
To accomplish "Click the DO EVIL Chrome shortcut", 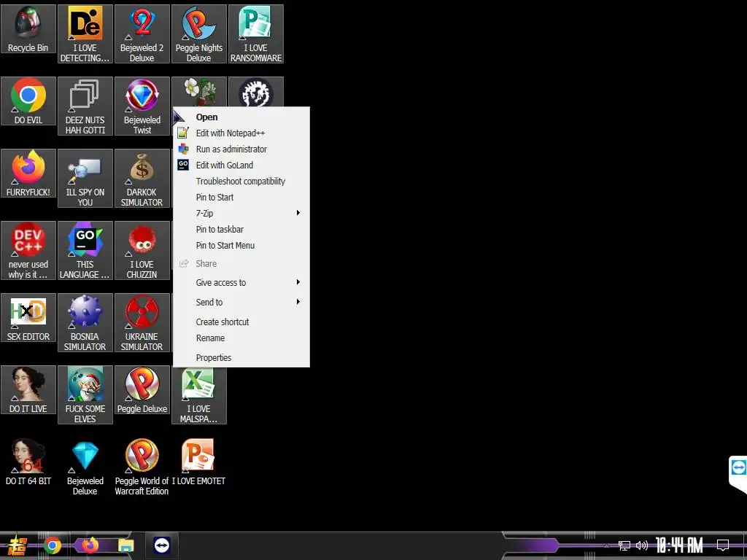I will [x=28, y=101].
